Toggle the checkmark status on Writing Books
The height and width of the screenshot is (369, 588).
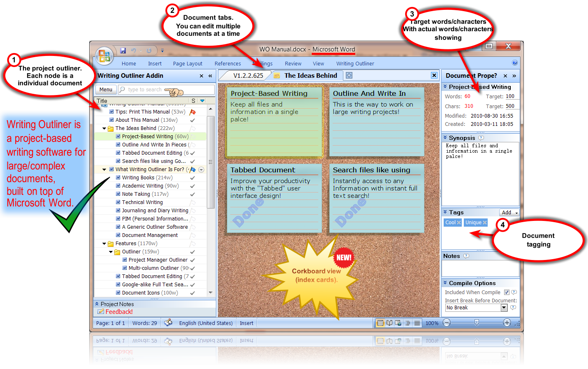[192, 177]
